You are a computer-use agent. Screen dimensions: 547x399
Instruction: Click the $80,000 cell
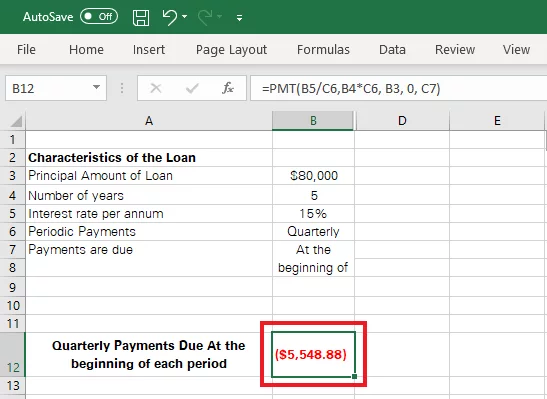313,175
